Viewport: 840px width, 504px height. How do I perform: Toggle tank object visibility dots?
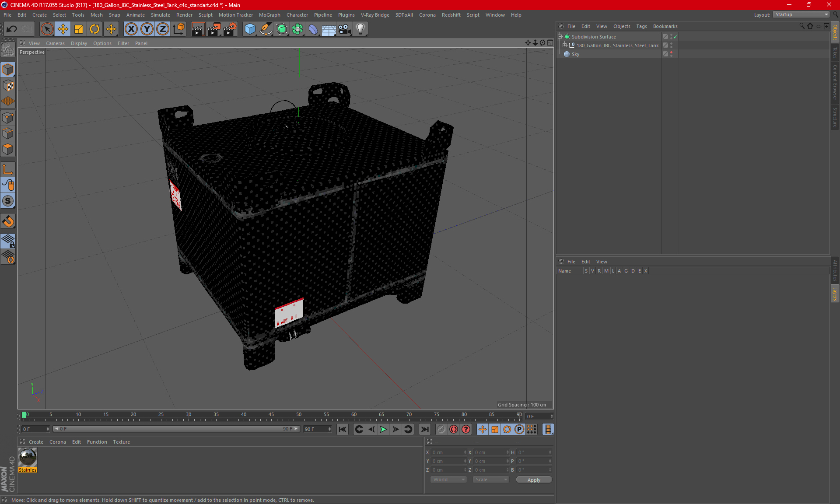(x=671, y=45)
